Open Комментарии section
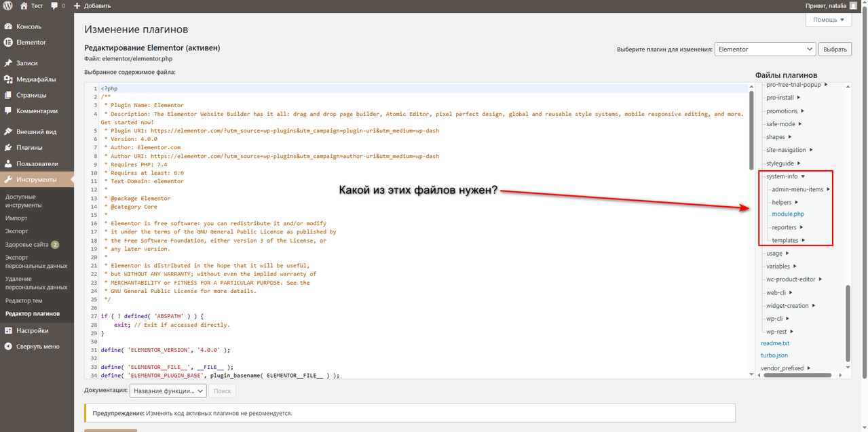 [x=37, y=111]
